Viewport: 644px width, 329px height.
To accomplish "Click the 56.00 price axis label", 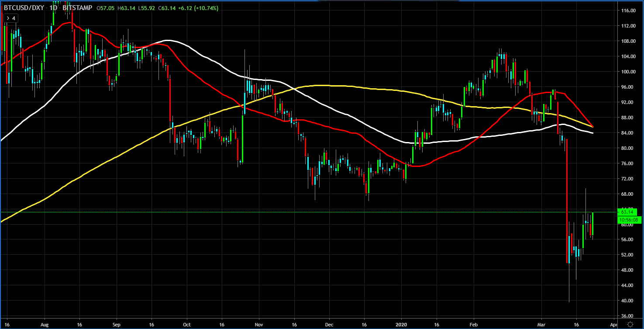I will [x=627, y=240].
